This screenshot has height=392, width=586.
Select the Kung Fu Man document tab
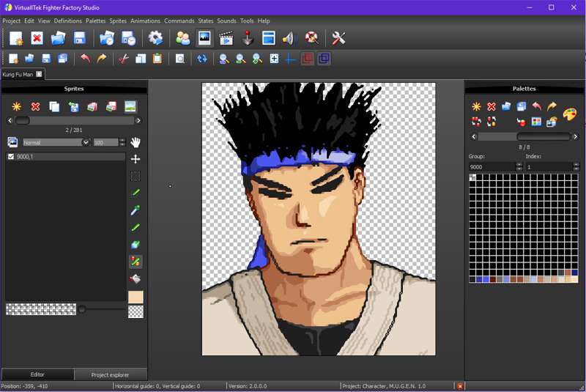pyautogui.click(x=23, y=74)
